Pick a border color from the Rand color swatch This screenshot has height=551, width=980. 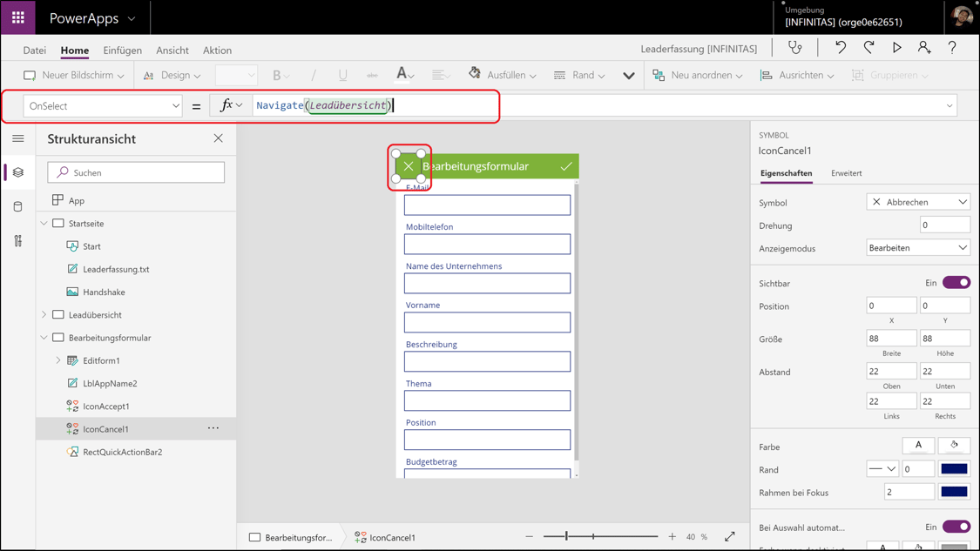(x=954, y=468)
